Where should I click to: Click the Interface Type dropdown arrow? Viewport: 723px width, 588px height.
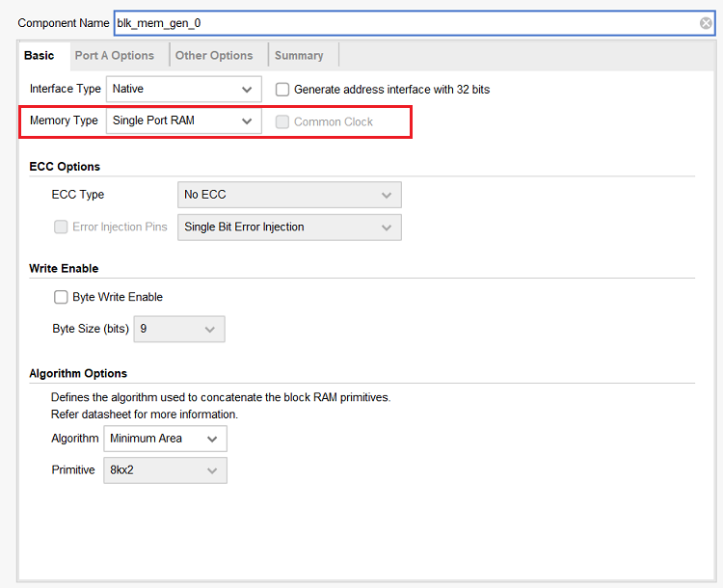(x=247, y=90)
